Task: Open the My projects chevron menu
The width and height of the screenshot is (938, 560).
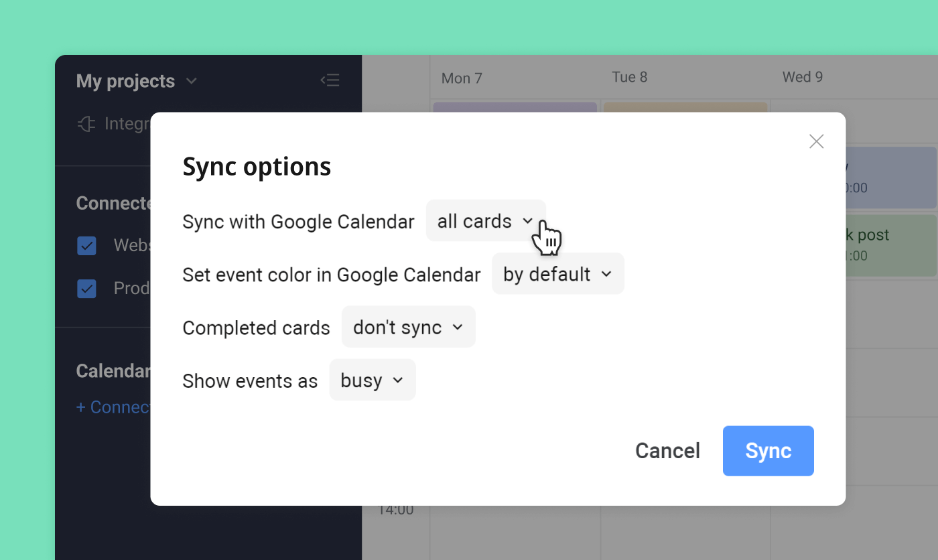Action: click(192, 81)
